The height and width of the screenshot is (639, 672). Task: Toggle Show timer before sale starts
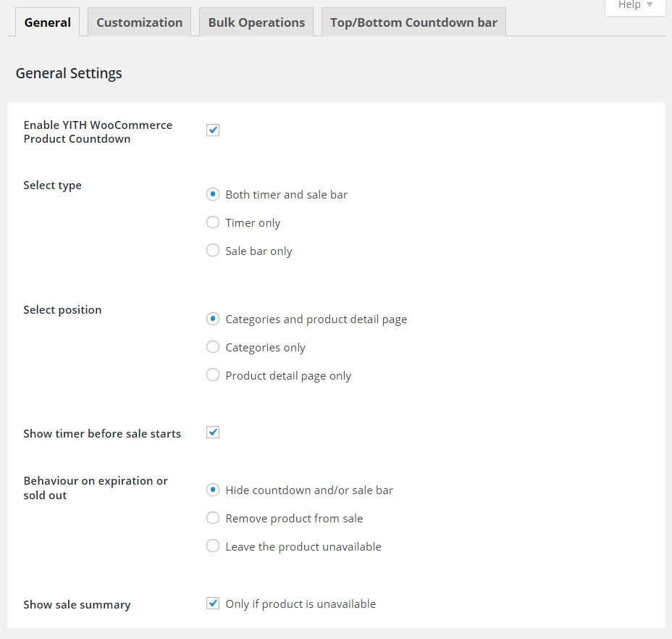coord(213,433)
